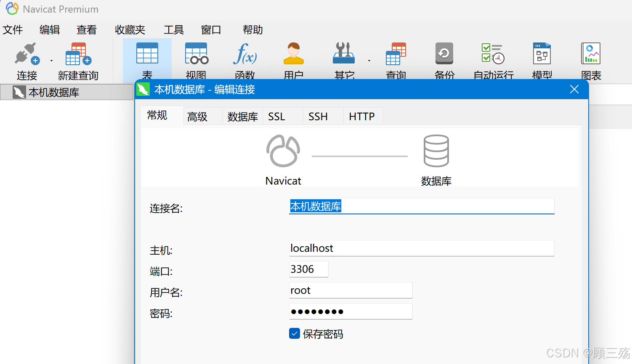Image resolution: width=632 pixels, height=364 pixels.
Task: Click the database cylinder icon in diagram
Action: pyautogui.click(x=436, y=151)
